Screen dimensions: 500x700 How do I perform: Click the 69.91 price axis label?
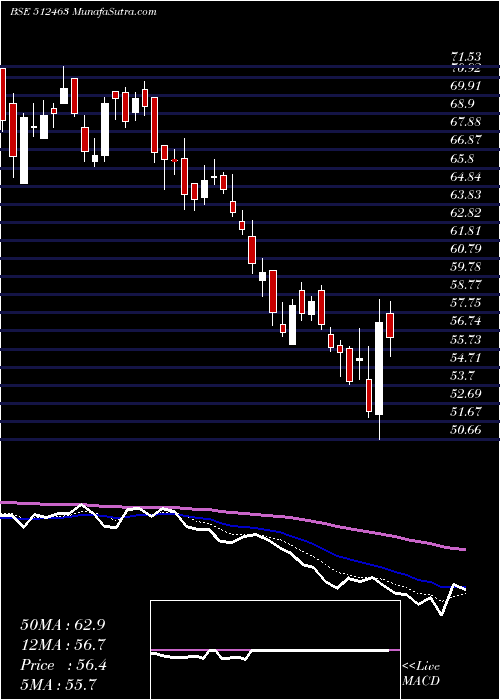click(466, 86)
